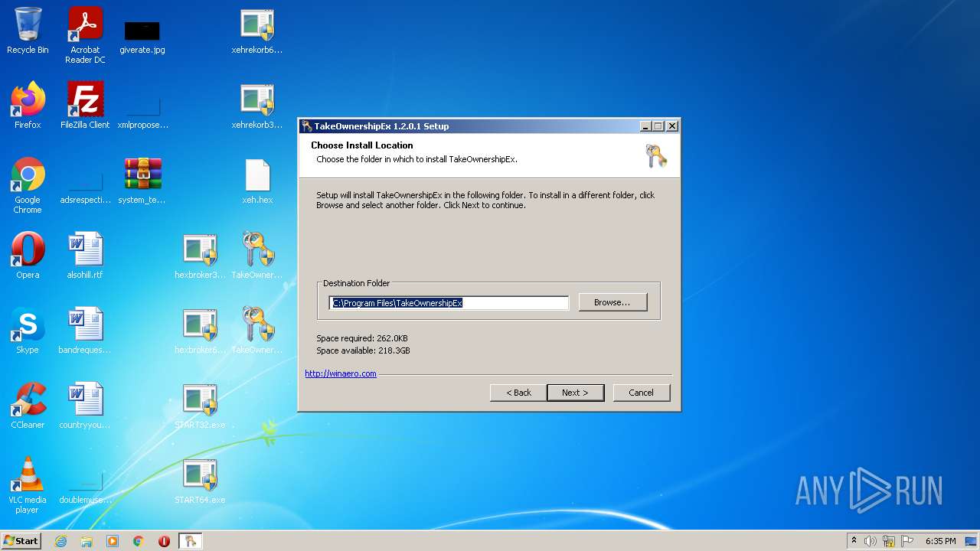Screen dimensions: 980x551
Task: Select the adsrespecti file icon
Action: tap(85, 187)
